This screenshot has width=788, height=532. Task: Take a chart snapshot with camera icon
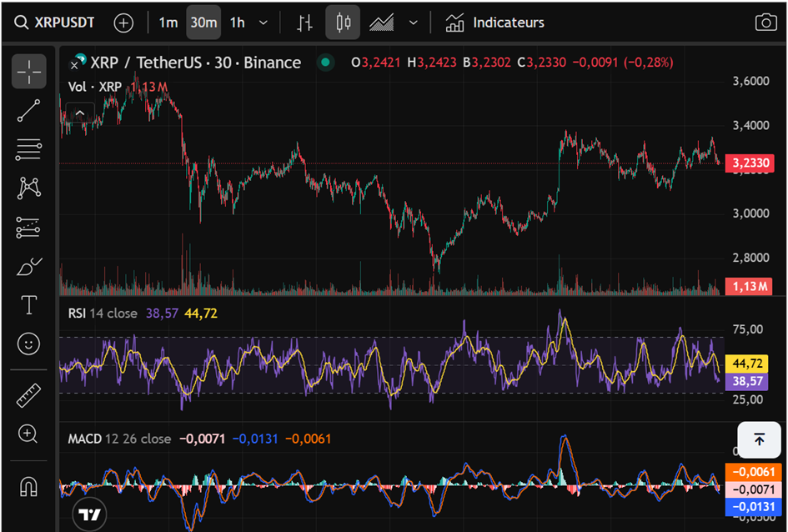pyautogui.click(x=765, y=23)
